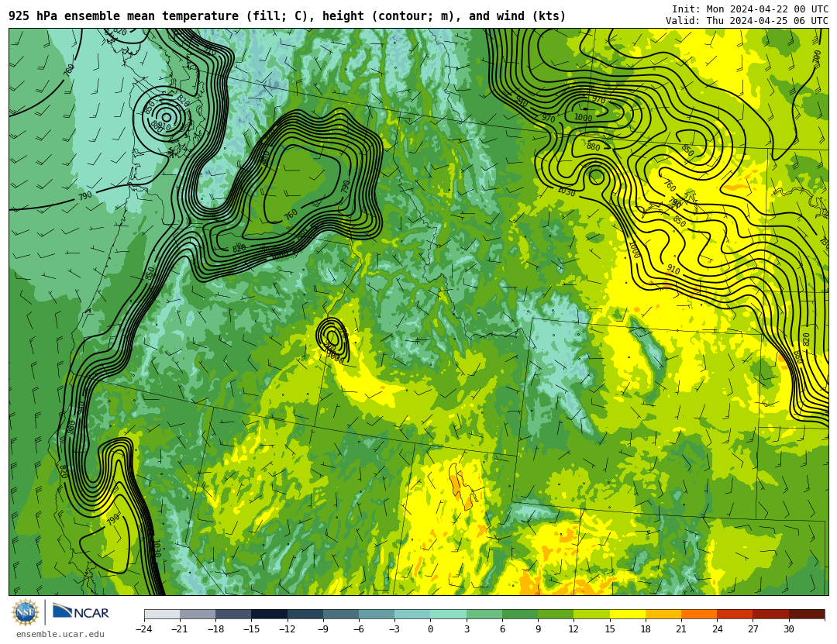The width and height of the screenshot is (837, 644).
Task: Pick the dark red swatch between 27 and 30
Action: (x=770, y=614)
